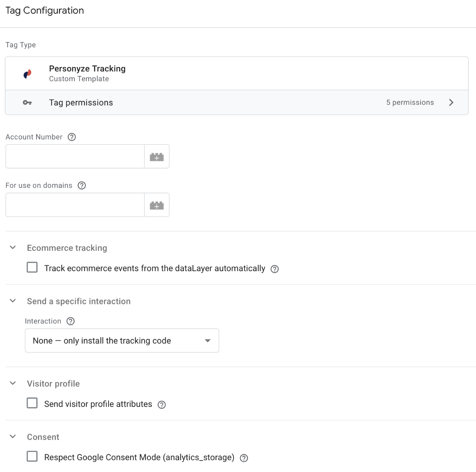
Task: Open Tag permissions details
Action: 237,102
